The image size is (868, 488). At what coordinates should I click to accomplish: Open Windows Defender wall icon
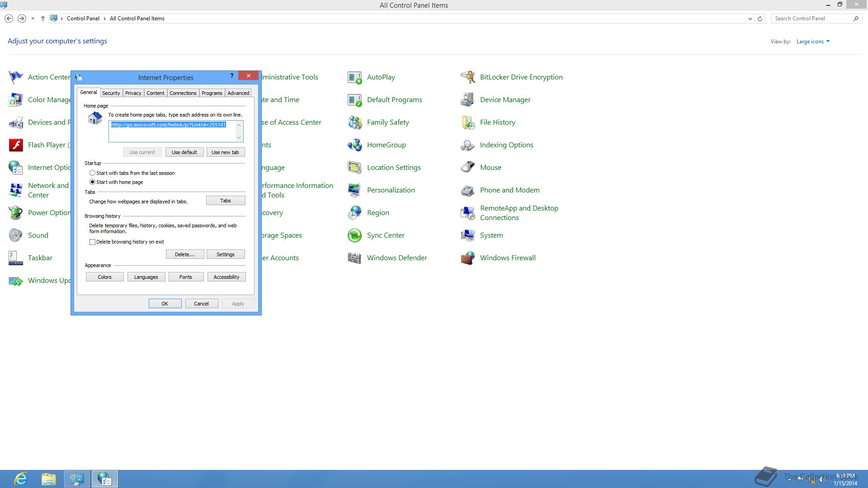(x=355, y=258)
